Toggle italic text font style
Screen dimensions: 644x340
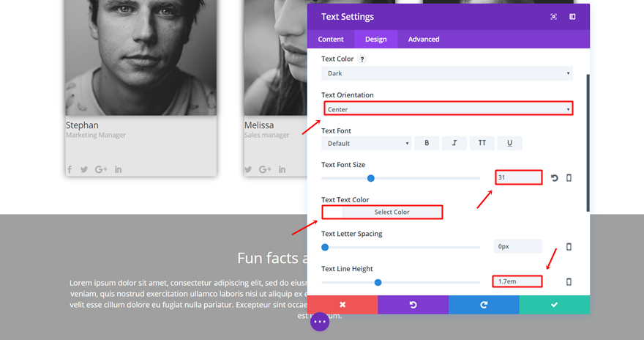click(454, 144)
